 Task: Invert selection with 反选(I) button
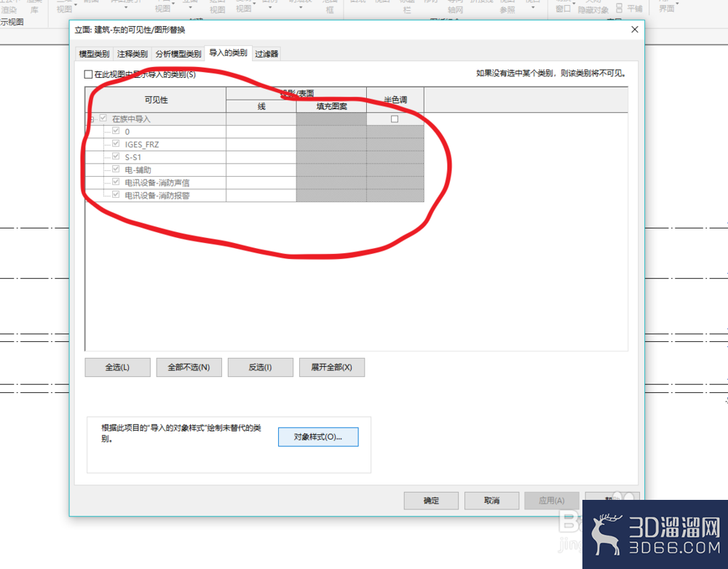click(x=261, y=367)
